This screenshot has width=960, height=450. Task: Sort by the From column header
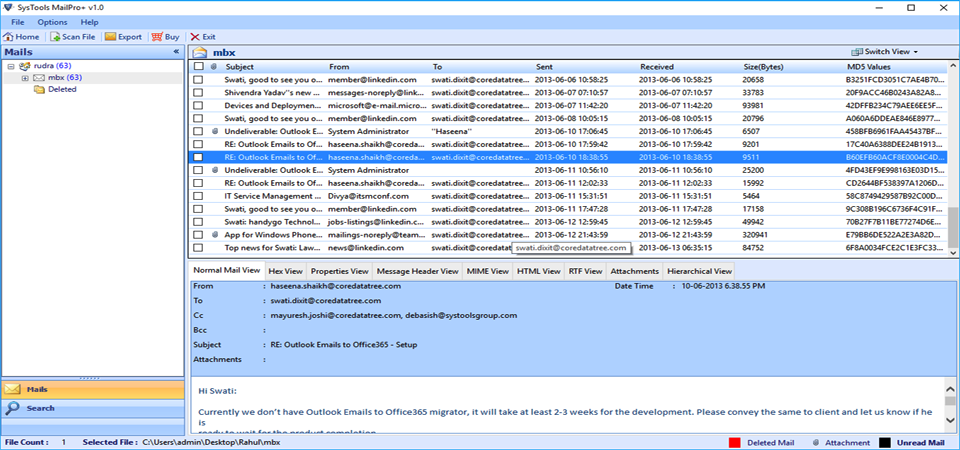tap(339, 67)
